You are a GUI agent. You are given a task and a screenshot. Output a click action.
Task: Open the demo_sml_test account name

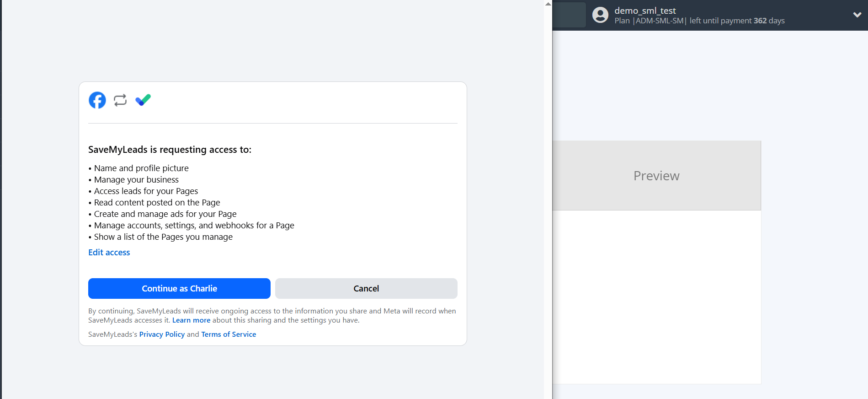coord(644,11)
